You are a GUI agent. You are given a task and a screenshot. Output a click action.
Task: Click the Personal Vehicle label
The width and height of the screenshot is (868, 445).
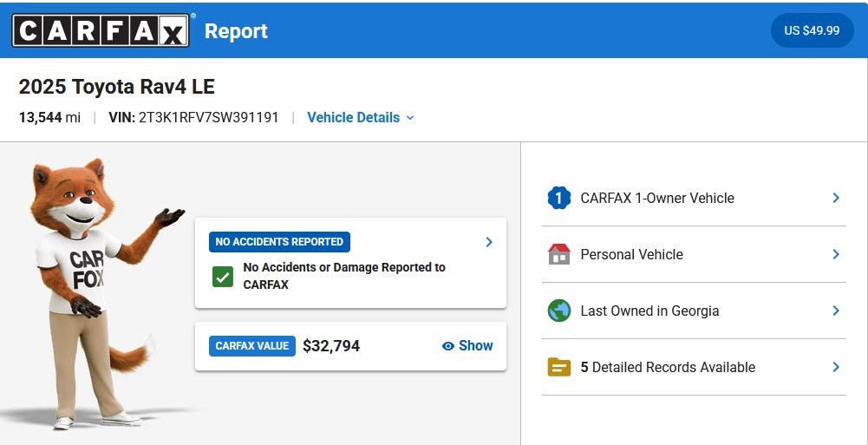[x=631, y=255]
